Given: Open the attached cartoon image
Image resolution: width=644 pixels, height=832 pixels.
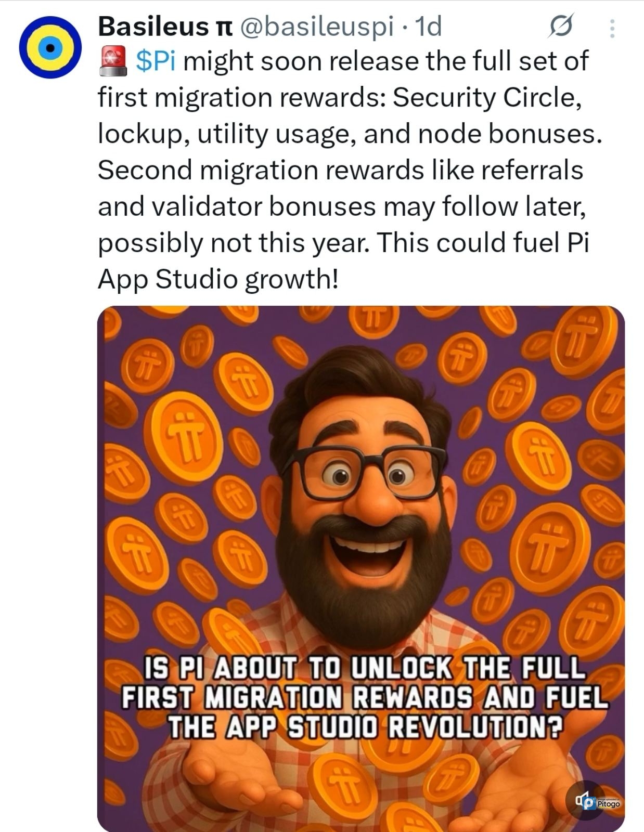Looking at the screenshot, I should pyautogui.click(x=361, y=568).
